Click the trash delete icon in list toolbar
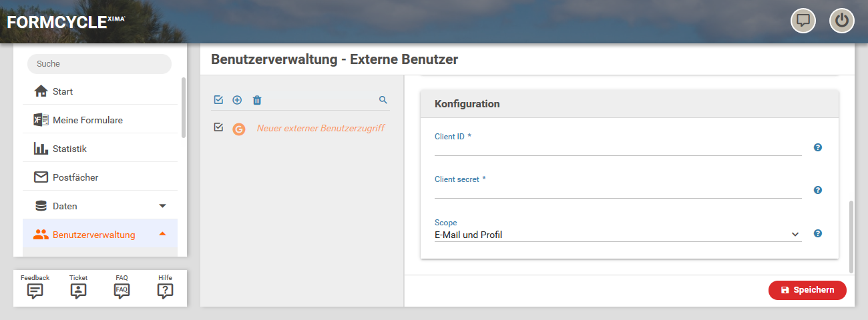 [x=257, y=100]
